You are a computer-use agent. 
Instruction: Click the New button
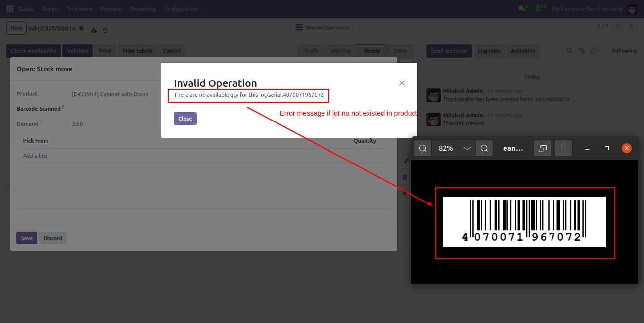coord(16,28)
